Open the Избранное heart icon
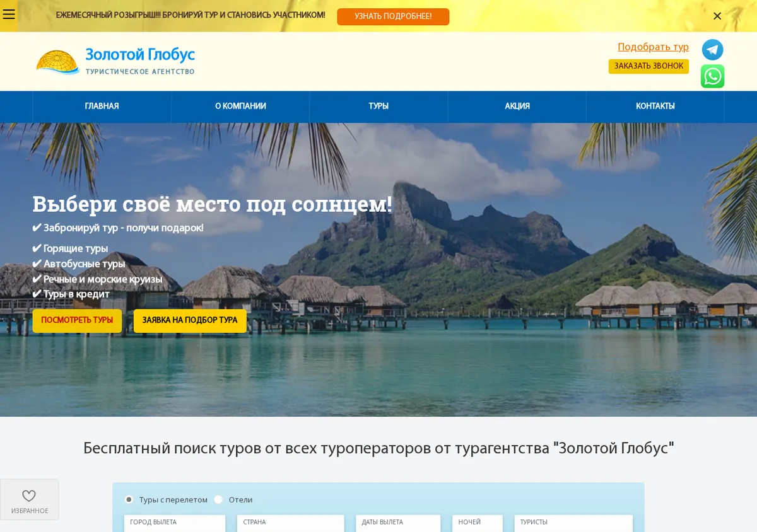Image resolution: width=757 pixels, height=532 pixels. (29, 496)
